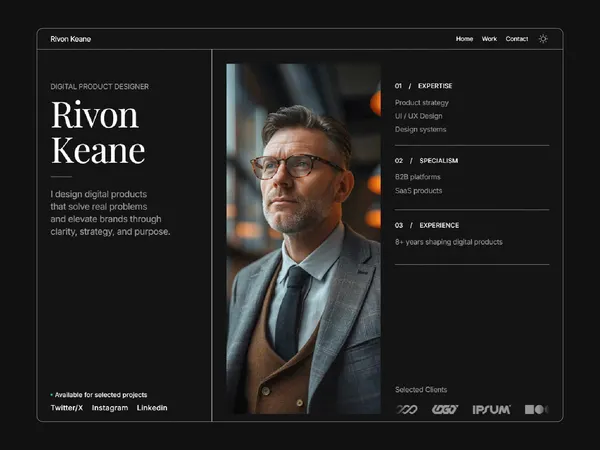The width and height of the screenshot is (600, 450).
Task: Open the Contact nav link
Action: point(517,39)
